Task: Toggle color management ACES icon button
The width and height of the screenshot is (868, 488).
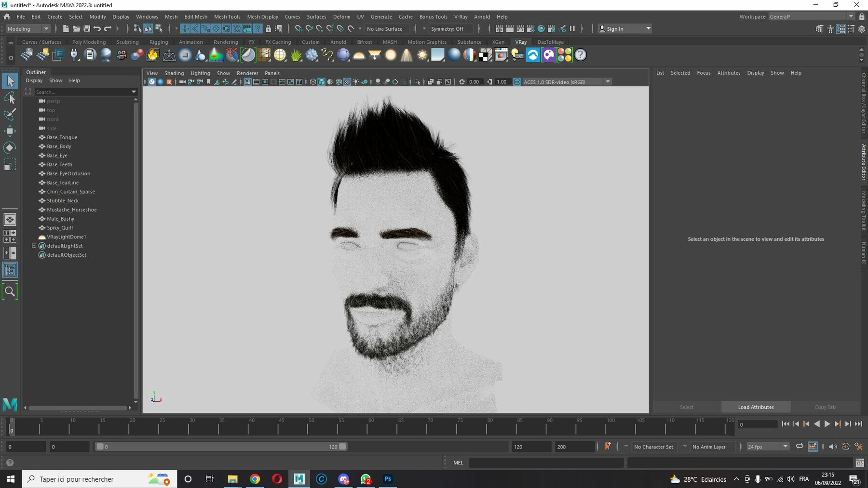Action: tap(517, 82)
